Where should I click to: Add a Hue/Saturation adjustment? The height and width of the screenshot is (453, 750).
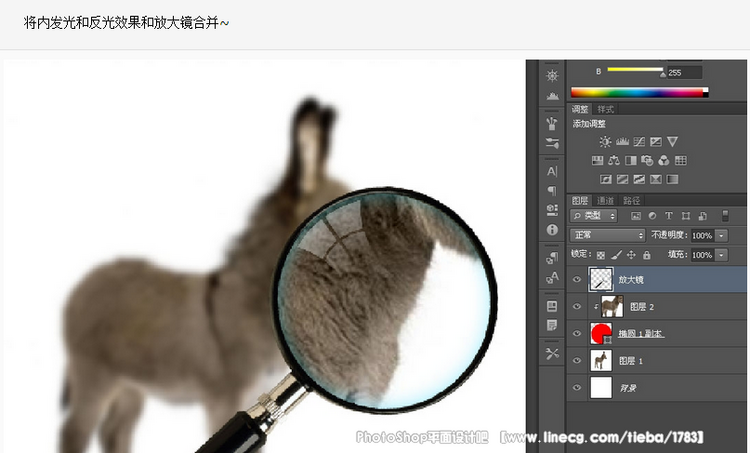click(597, 160)
